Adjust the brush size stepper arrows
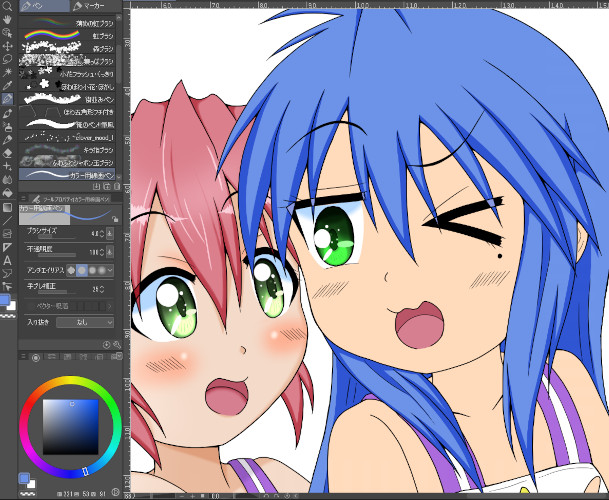 [x=102, y=234]
